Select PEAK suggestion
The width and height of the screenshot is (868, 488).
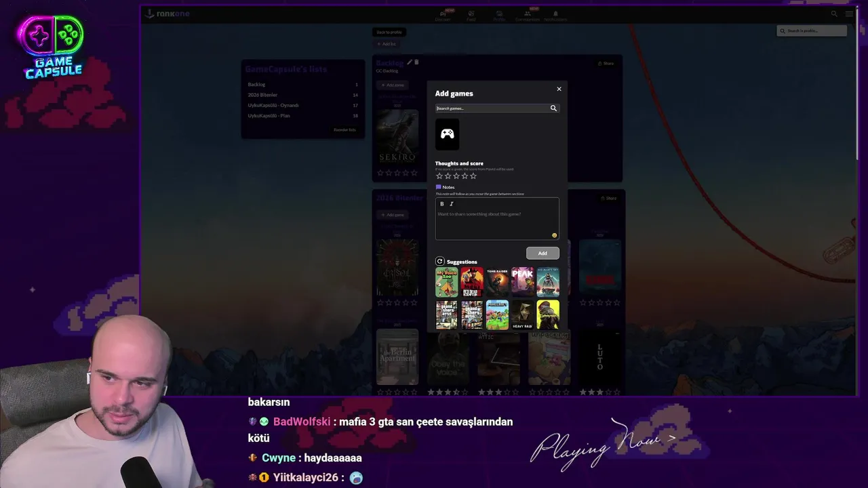point(522,282)
